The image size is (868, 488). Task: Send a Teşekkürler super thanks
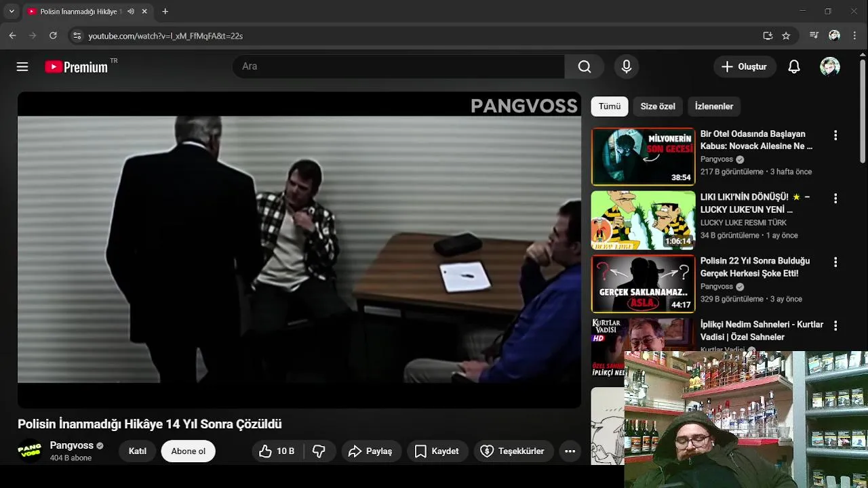pos(513,451)
